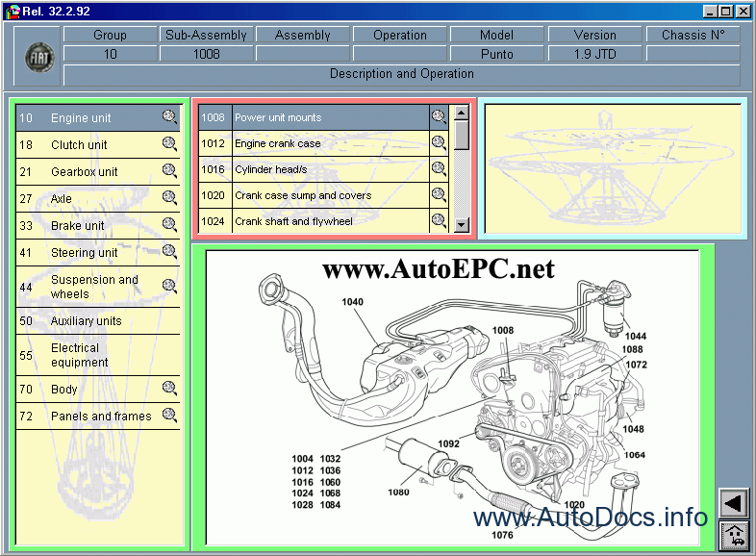Image resolution: width=756 pixels, height=556 pixels.
Task: Click scroll up arrow in sub-assembly list
Action: click(x=462, y=113)
